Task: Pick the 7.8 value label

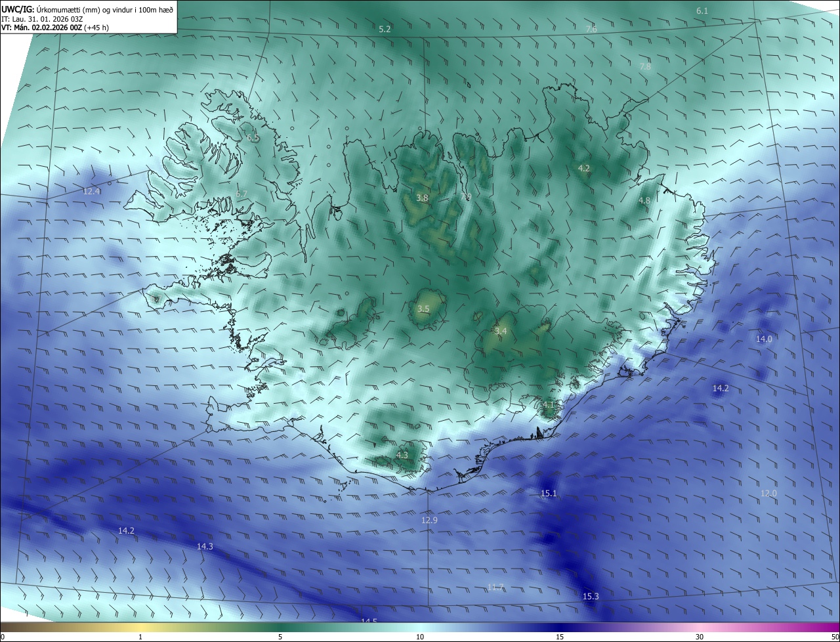Action: point(645,66)
